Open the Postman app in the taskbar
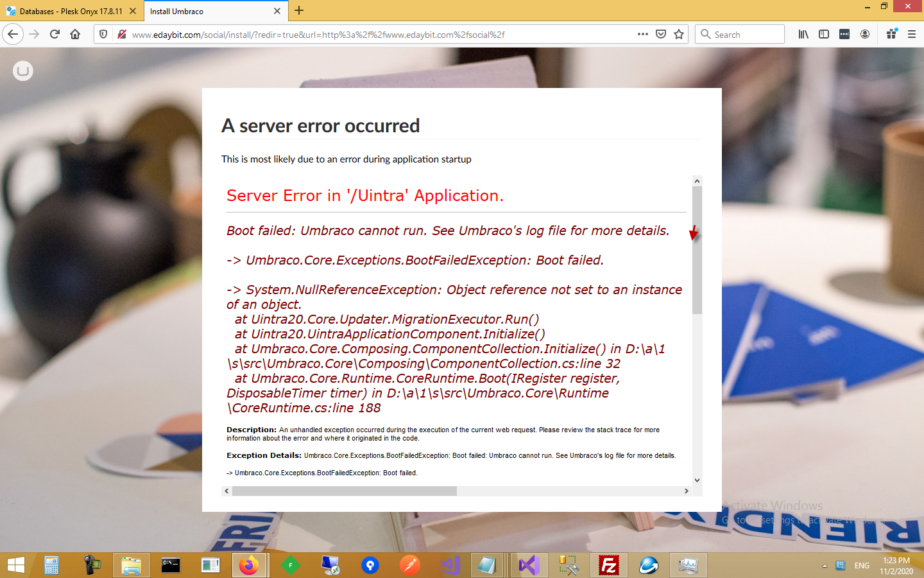 pyautogui.click(x=408, y=565)
